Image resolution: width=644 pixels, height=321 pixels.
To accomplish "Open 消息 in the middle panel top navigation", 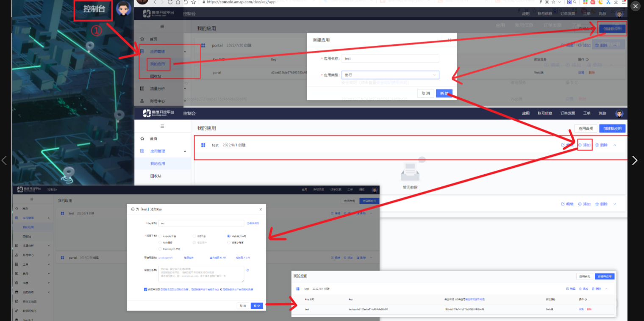I will tap(602, 113).
